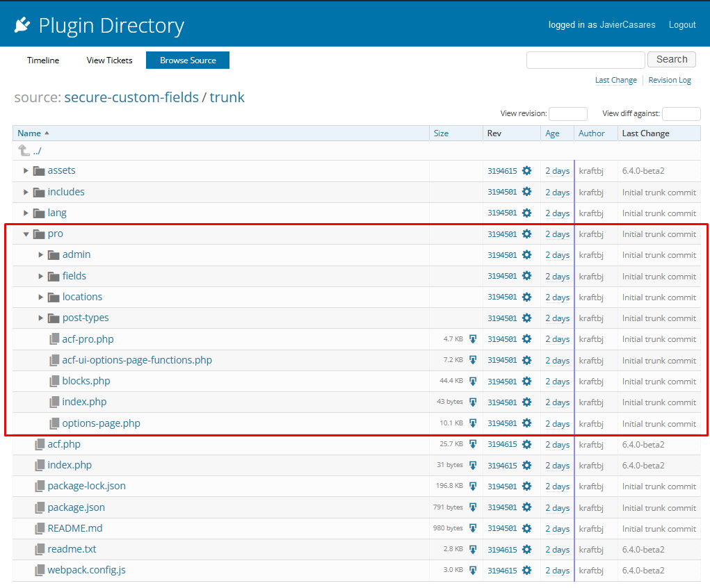Click revision 3194615 in the acf.php row
This screenshot has height=588, width=710.
(x=502, y=444)
